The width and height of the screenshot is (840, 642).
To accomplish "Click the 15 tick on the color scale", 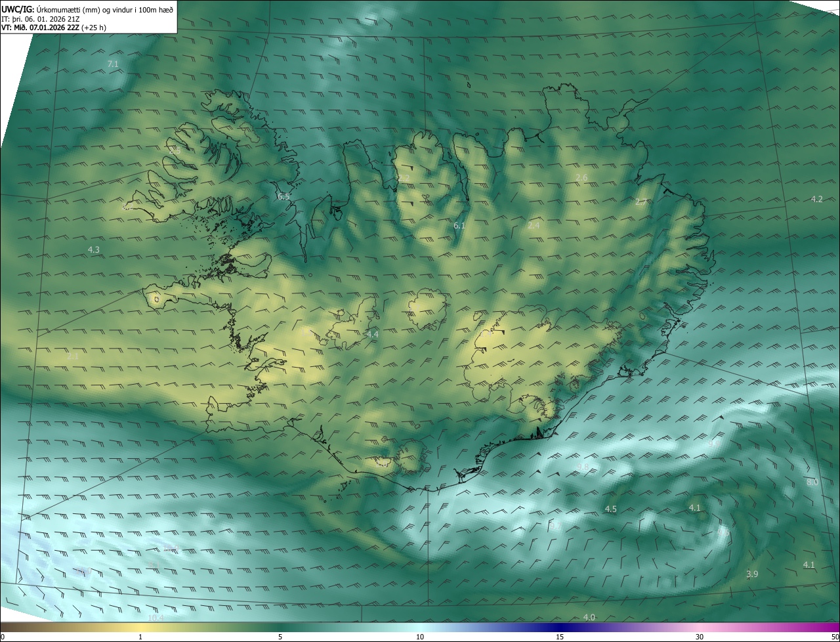I will pos(560,637).
